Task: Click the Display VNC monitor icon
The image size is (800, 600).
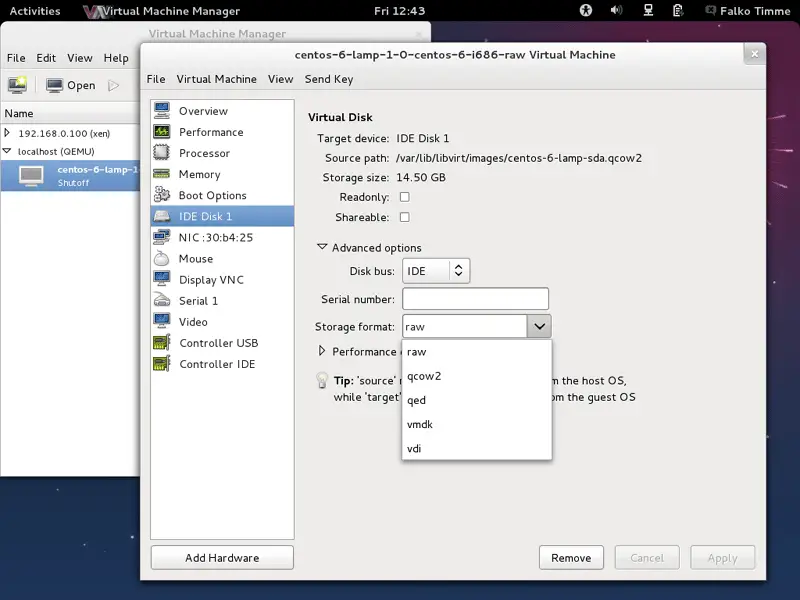Action: coord(162,279)
